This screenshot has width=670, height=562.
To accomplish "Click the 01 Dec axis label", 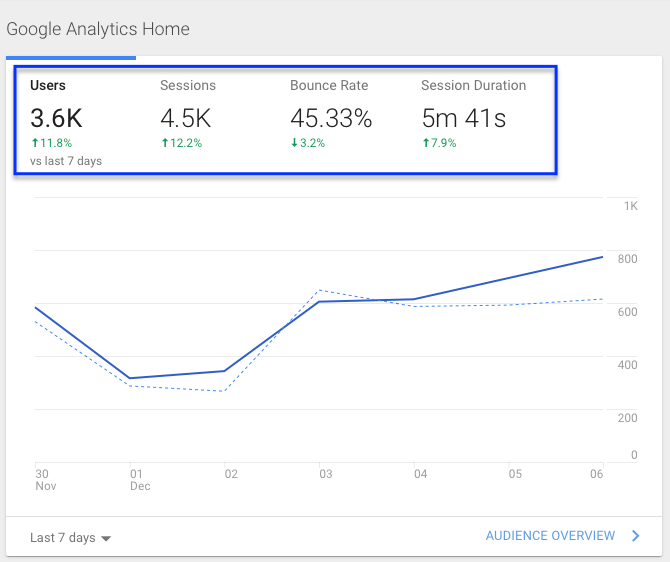I will click(x=140, y=480).
